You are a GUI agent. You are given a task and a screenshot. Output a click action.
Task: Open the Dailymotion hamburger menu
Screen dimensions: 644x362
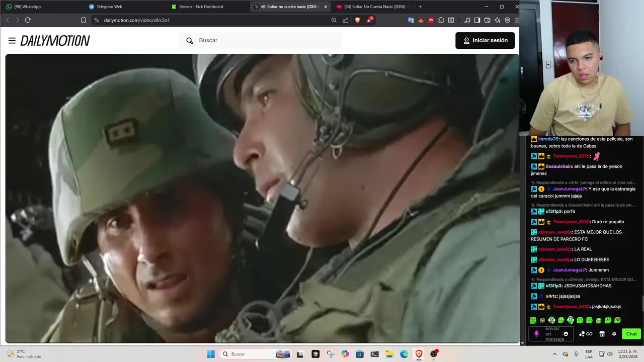coord(12,41)
